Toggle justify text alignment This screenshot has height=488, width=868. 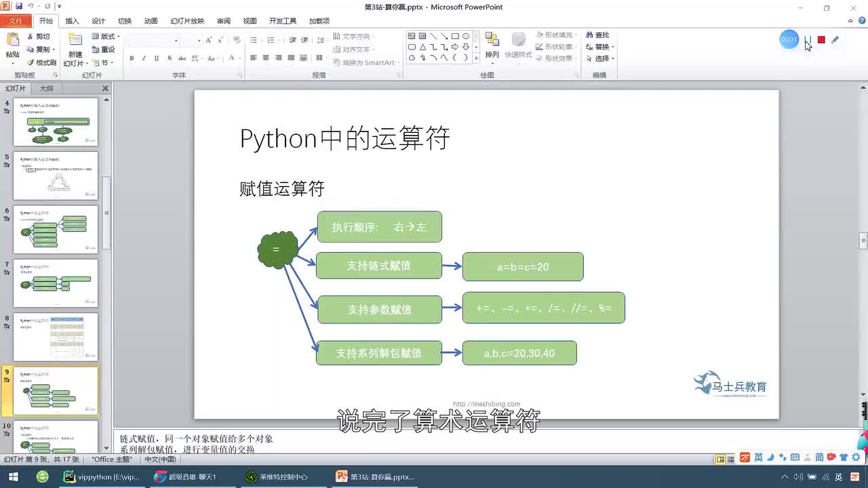point(291,58)
